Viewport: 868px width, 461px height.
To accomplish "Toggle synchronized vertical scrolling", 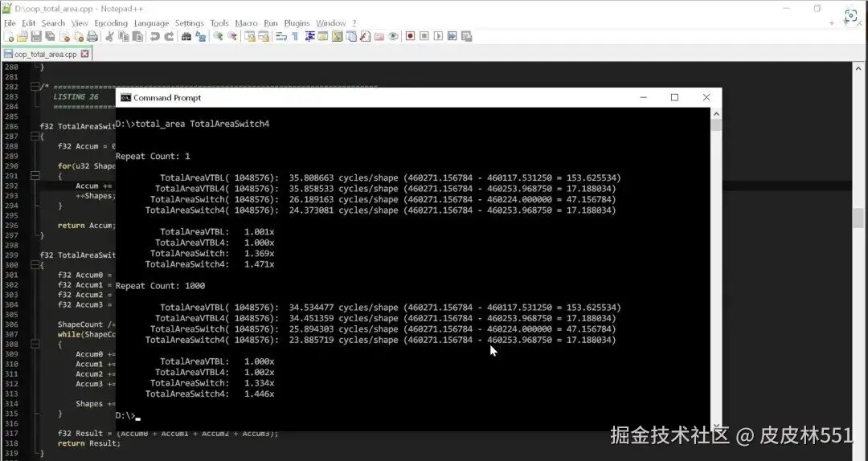I will [250, 36].
